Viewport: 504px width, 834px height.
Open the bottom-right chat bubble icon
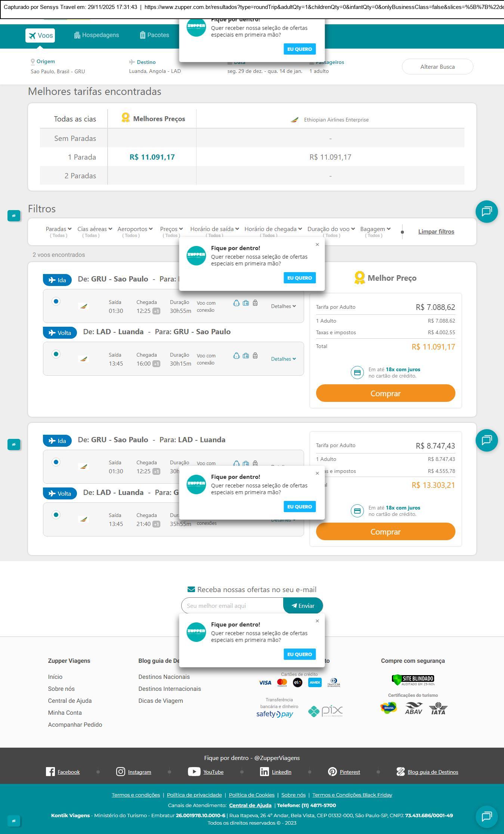[486, 816]
